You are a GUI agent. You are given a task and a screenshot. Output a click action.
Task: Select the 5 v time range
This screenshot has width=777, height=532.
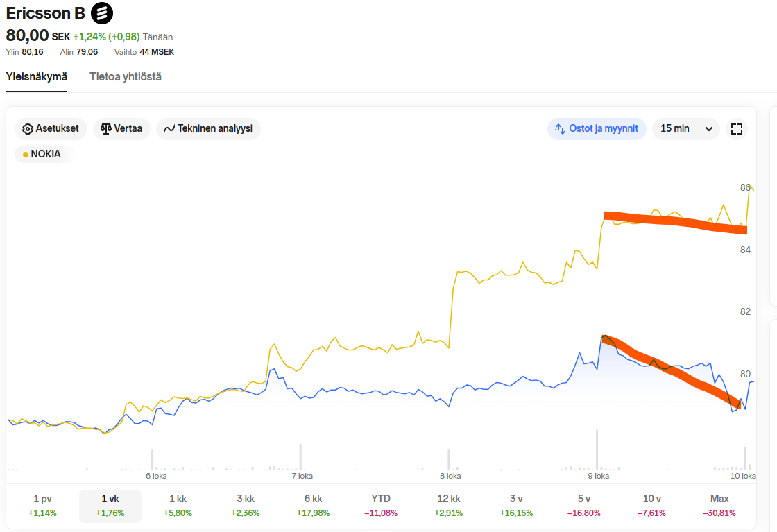coord(584,506)
